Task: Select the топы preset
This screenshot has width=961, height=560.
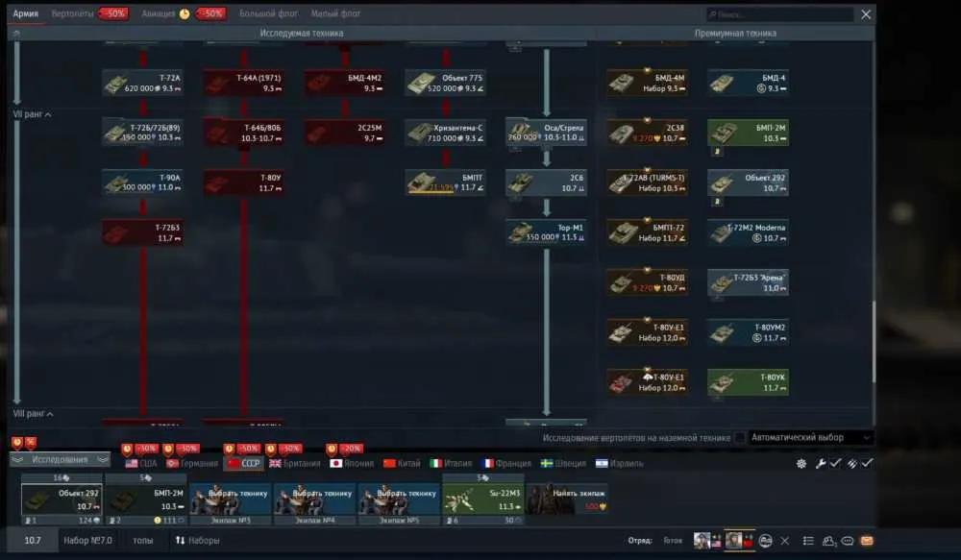Action: [143, 541]
